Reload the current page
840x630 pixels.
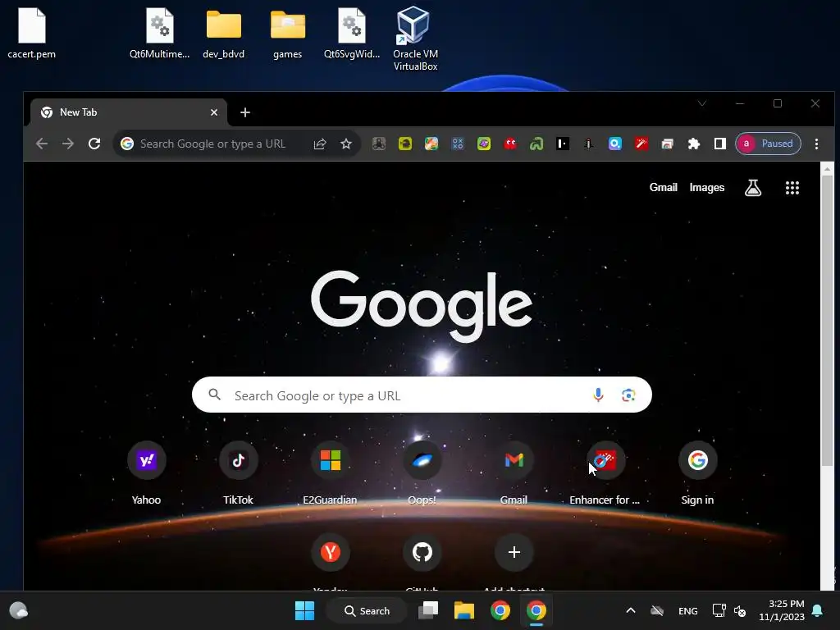coord(94,144)
